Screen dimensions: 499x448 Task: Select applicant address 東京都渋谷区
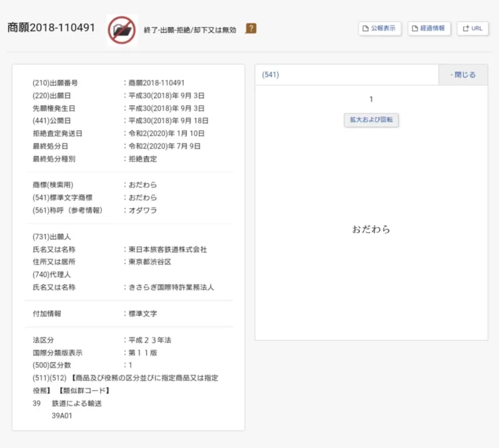(150, 262)
